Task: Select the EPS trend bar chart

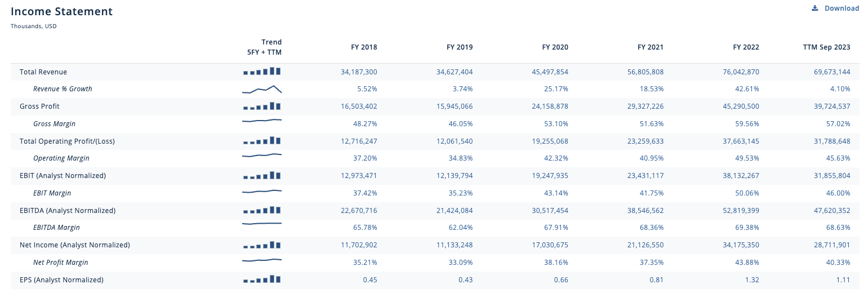Action: pos(262,279)
